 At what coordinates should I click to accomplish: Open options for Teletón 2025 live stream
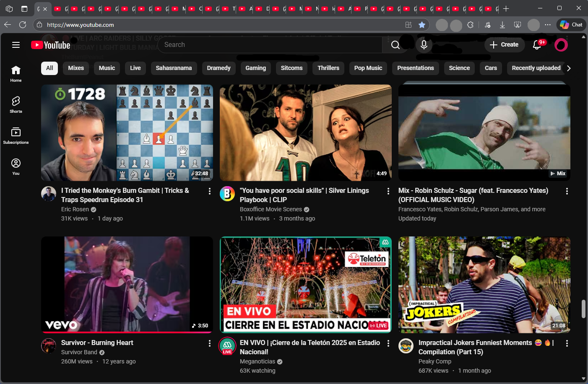388,343
